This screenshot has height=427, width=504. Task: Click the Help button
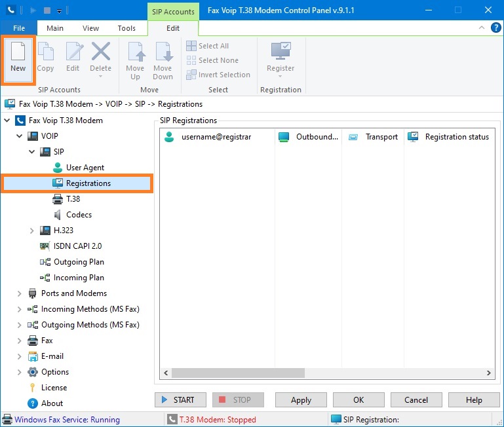coord(474,400)
